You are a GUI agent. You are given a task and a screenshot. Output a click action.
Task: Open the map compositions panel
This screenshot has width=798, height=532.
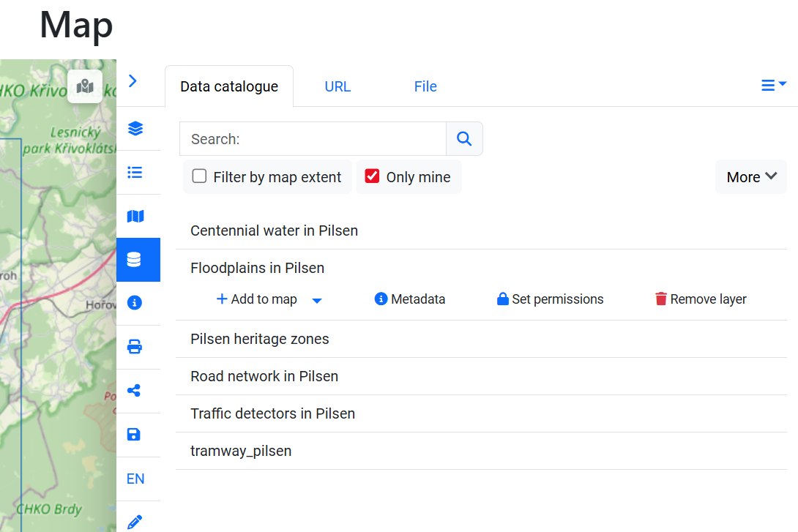click(135, 216)
